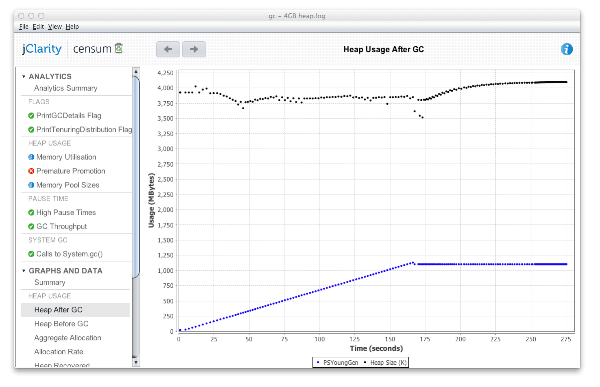The image size is (600, 387).
Task: Click the SYSTEM GC section label
Action: tap(47, 240)
